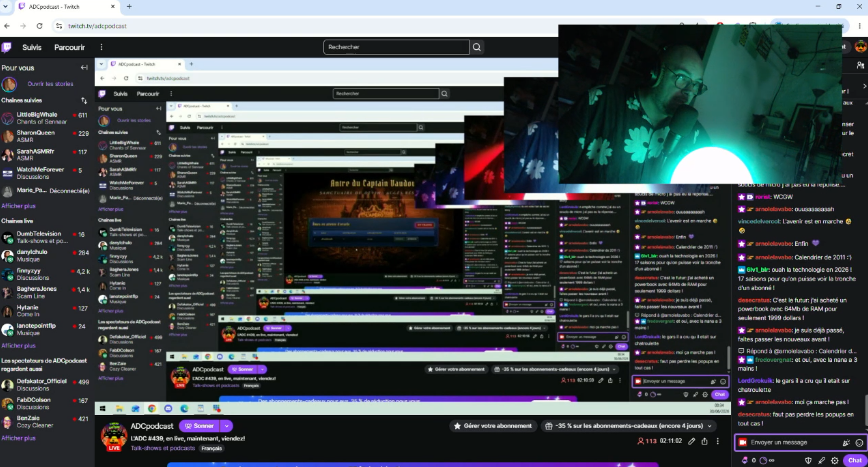Expand Afficher plus under Chaînes suivies
The height and width of the screenshot is (467, 868).
coord(18,206)
